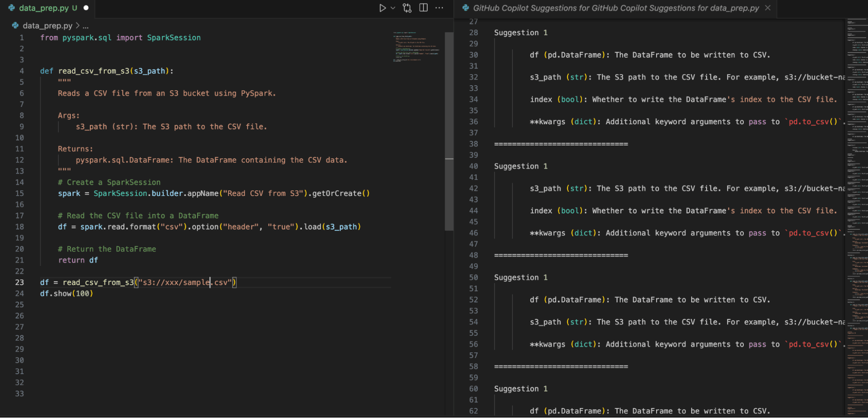Image resolution: width=868 pixels, height=418 pixels.
Task: Click the Copilot suggestions minimap
Action: (x=856, y=217)
